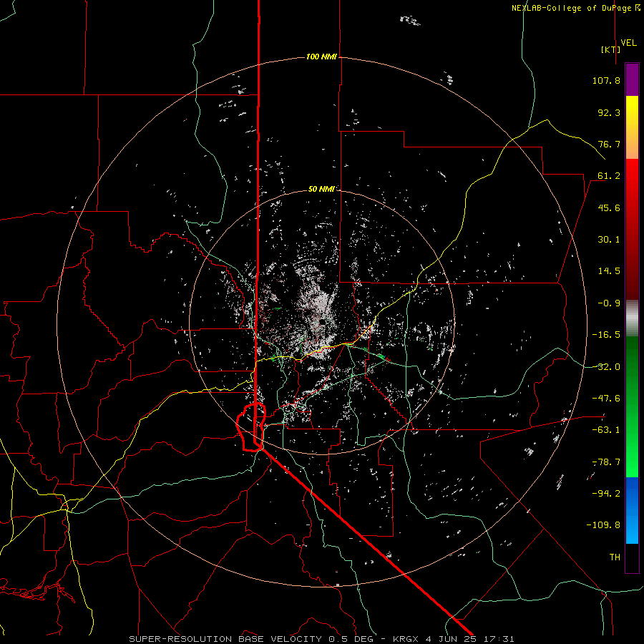Select the 92.3 velocity scale value

coord(609,112)
